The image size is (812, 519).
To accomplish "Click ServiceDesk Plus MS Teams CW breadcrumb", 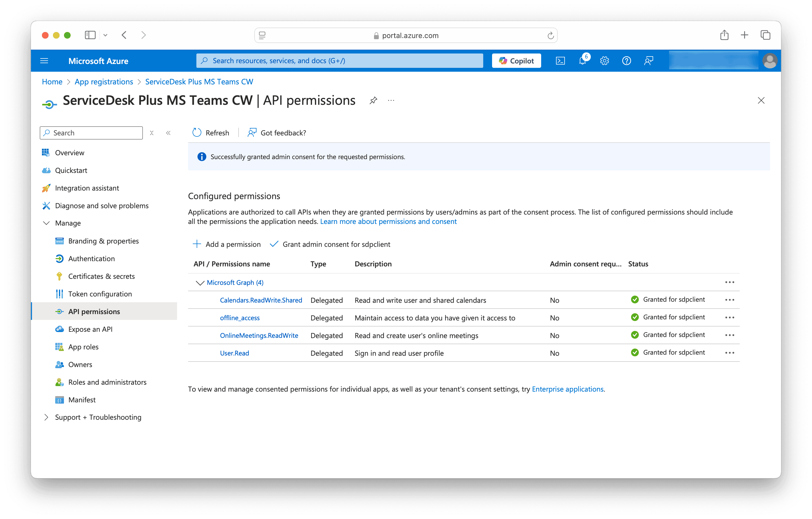I will pos(199,82).
